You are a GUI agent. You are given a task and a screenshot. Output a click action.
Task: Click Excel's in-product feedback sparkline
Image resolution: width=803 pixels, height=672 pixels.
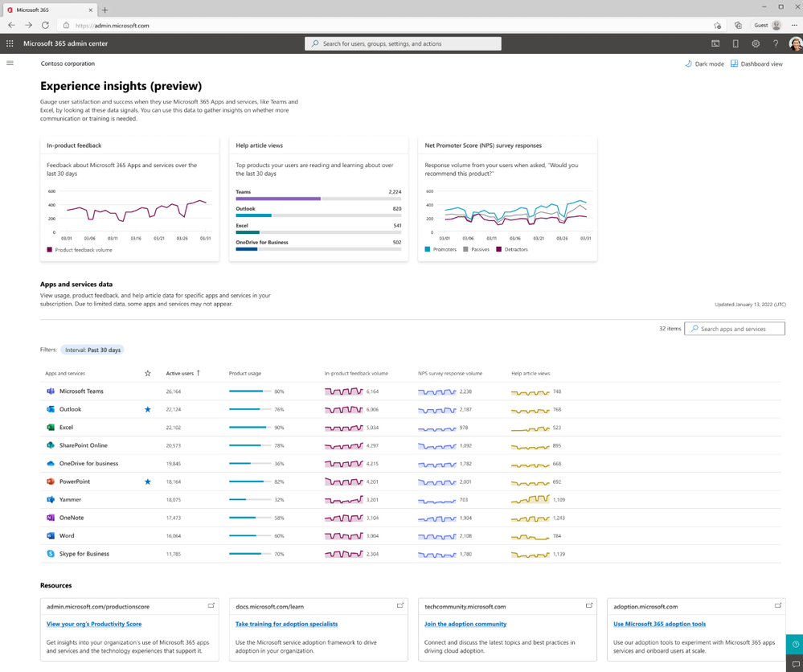pyautogui.click(x=344, y=427)
